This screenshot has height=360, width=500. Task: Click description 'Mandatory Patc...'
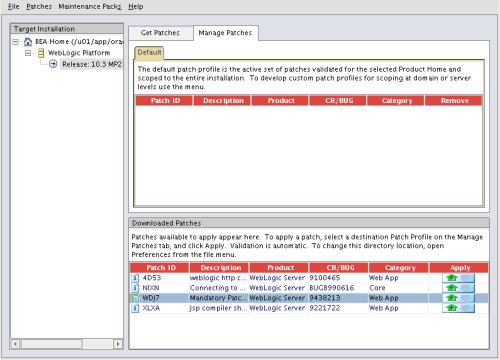pos(218,298)
